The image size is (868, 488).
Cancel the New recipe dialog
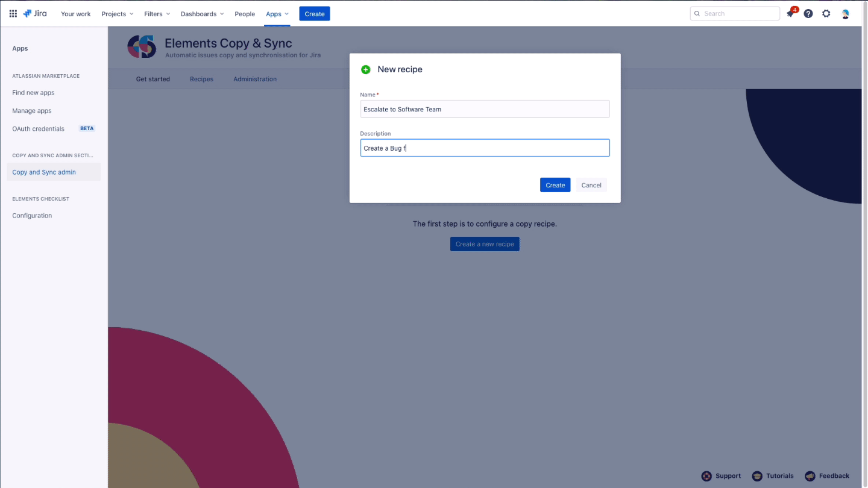[591, 185]
